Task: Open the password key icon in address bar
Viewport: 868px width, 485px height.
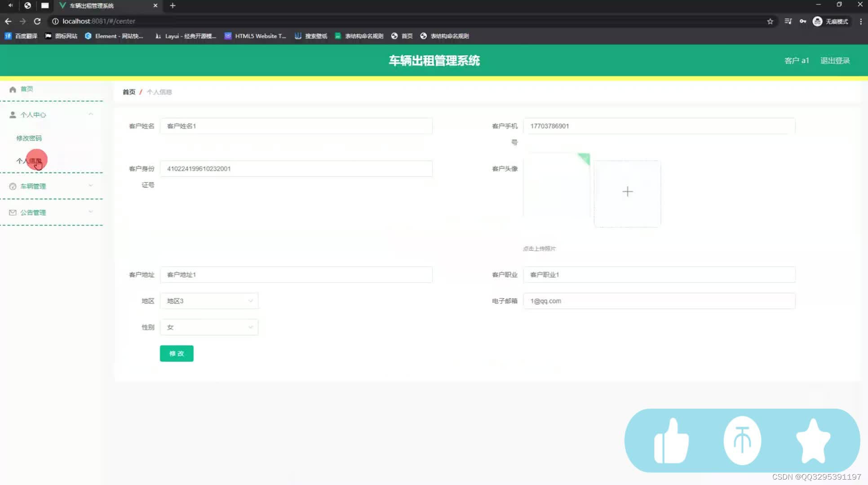Action: 803,21
